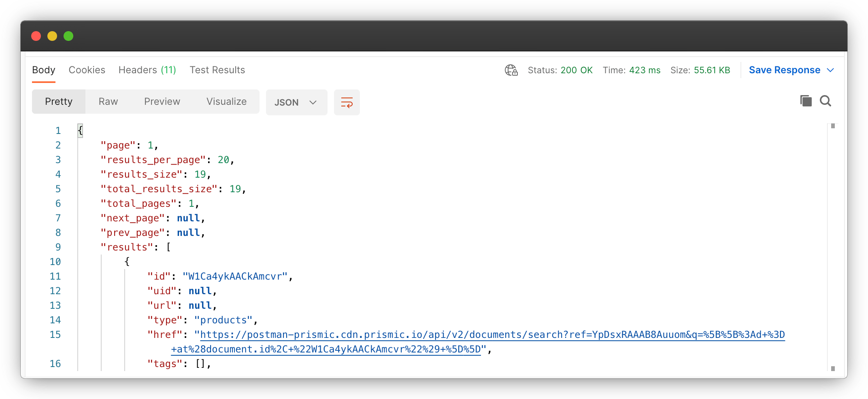Viewport: 868px width, 399px height.
Task: Copy the response to clipboard
Action: pos(806,101)
